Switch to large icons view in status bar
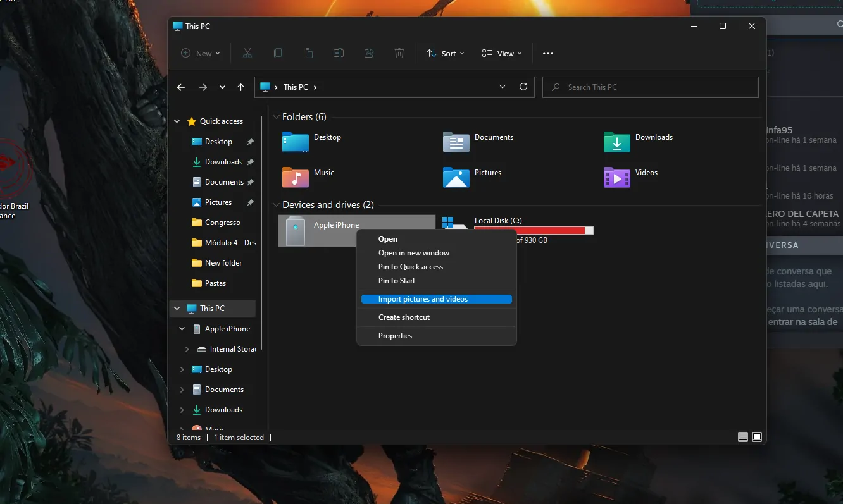This screenshot has width=843, height=504. pos(757,437)
